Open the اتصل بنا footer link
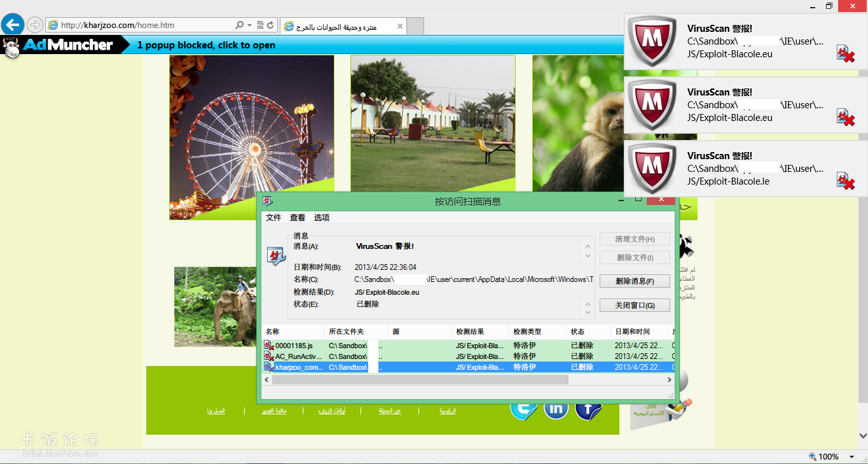The width and height of the screenshot is (868, 464). (x=216, y=411)
